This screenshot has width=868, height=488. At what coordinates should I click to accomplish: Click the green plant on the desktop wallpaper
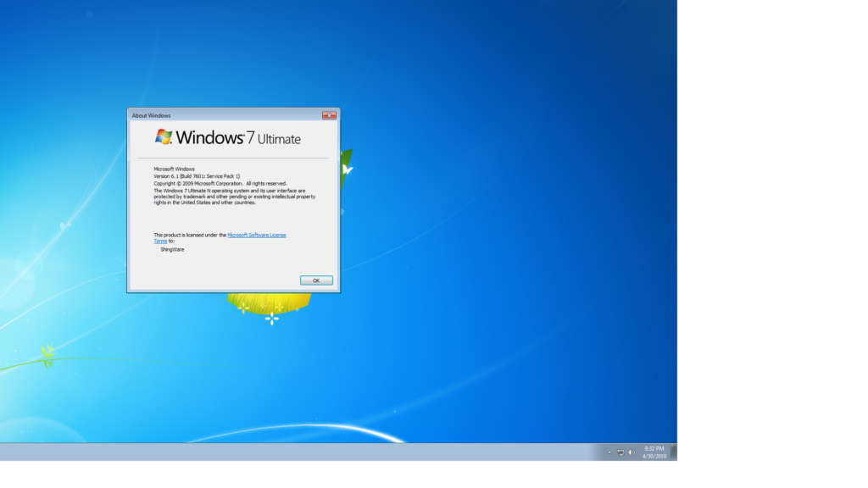pyautogui.click(x=47, y=354)
